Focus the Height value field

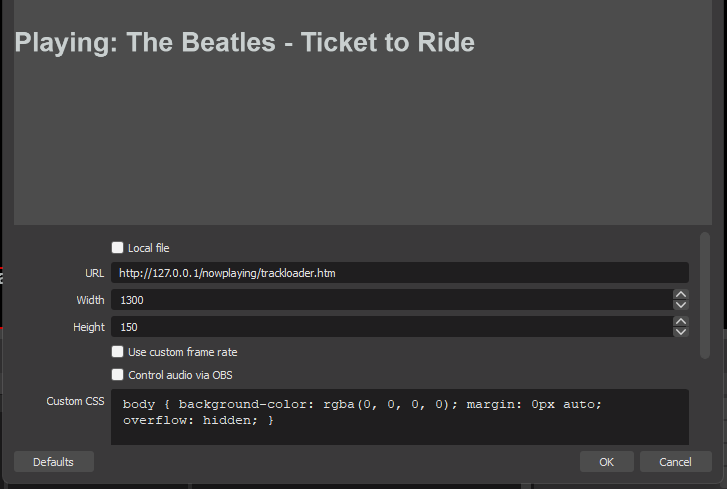(392, 327)
